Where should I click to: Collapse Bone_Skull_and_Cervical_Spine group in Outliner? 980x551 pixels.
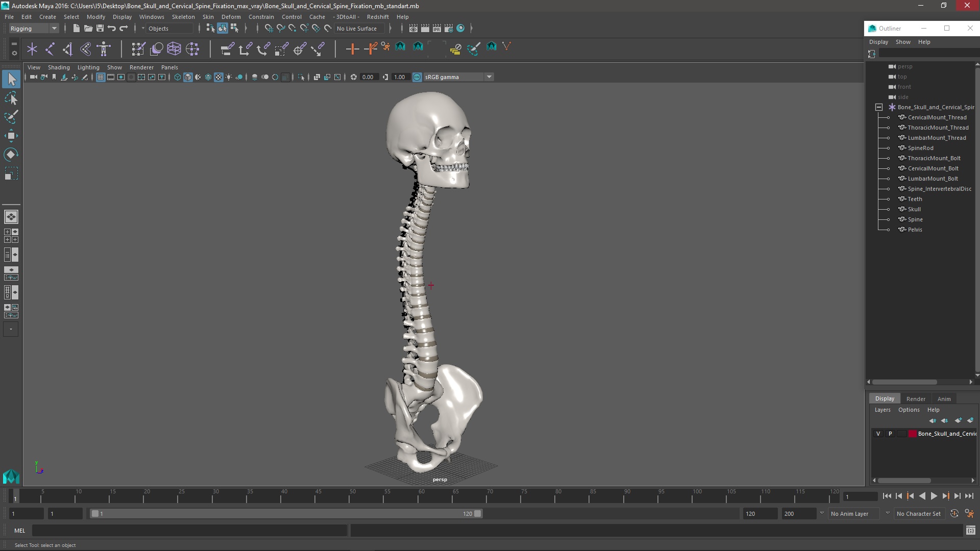point(879,107)
